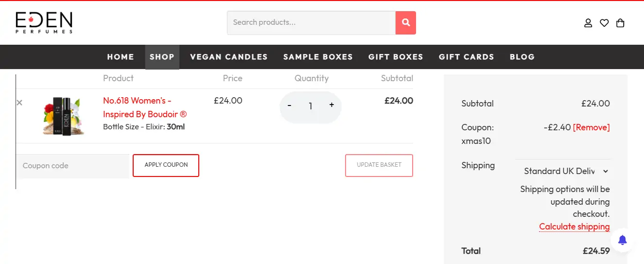The image size is (644, 264).
Task: Navigate to Gift Cards page
Action: pyautogui.click(x=466, y=57)
